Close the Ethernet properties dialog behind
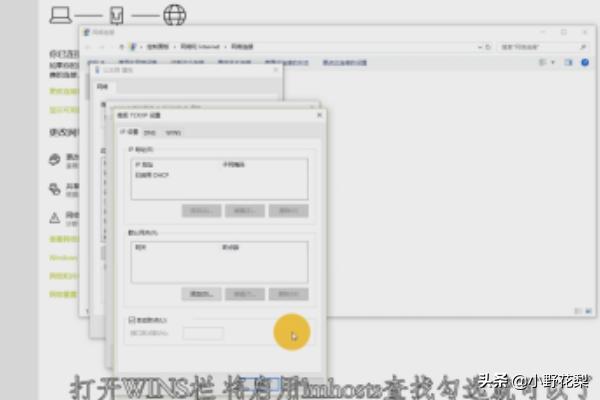 coord(276,70)
